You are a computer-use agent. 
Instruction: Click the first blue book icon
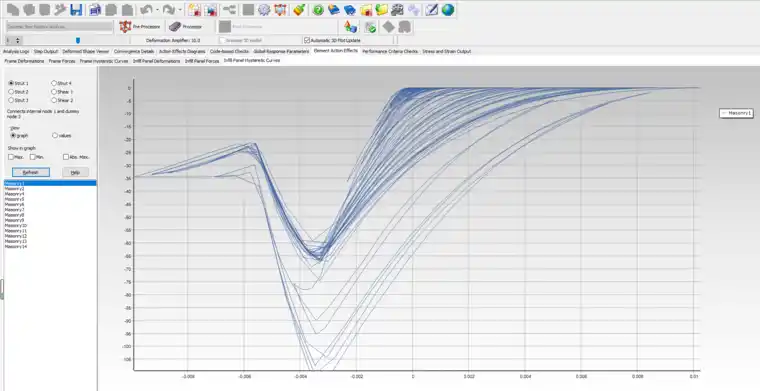coord(334,9)
